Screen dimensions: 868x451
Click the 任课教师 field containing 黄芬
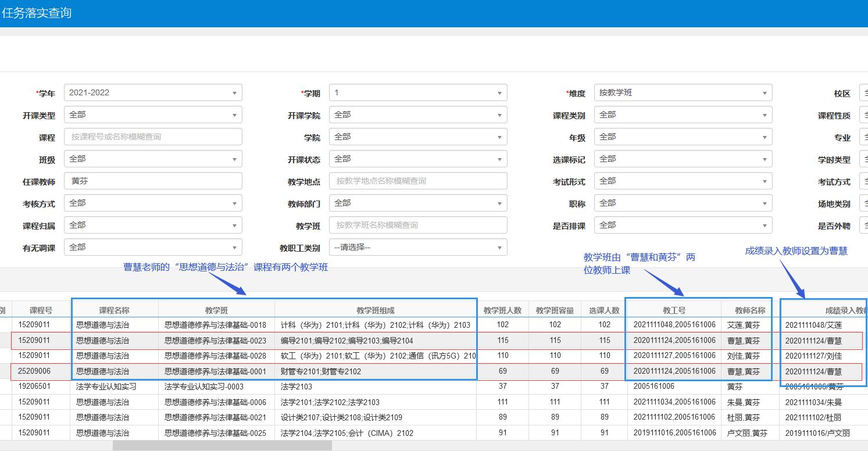coord(153,181)
